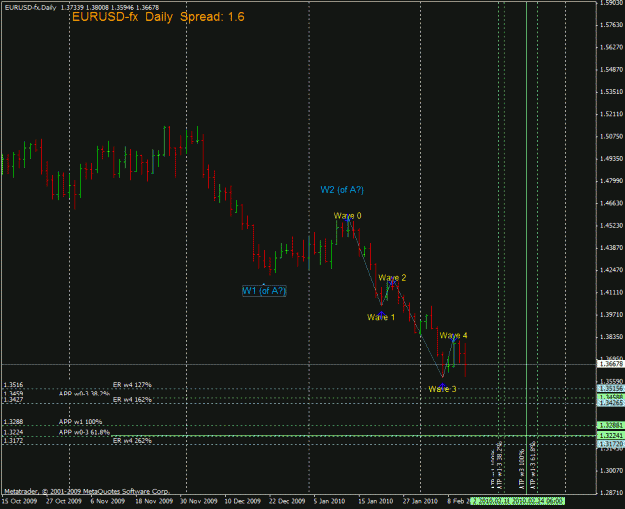Click the 1.45230 price scale value
The height and width of the screenshot is (509, 625).
(x=611, y=226)
